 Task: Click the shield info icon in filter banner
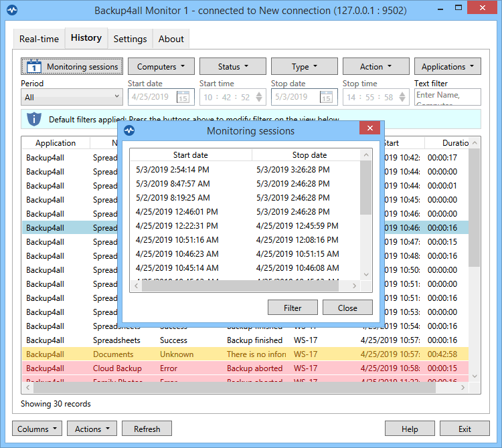click(x=34, y=119)
